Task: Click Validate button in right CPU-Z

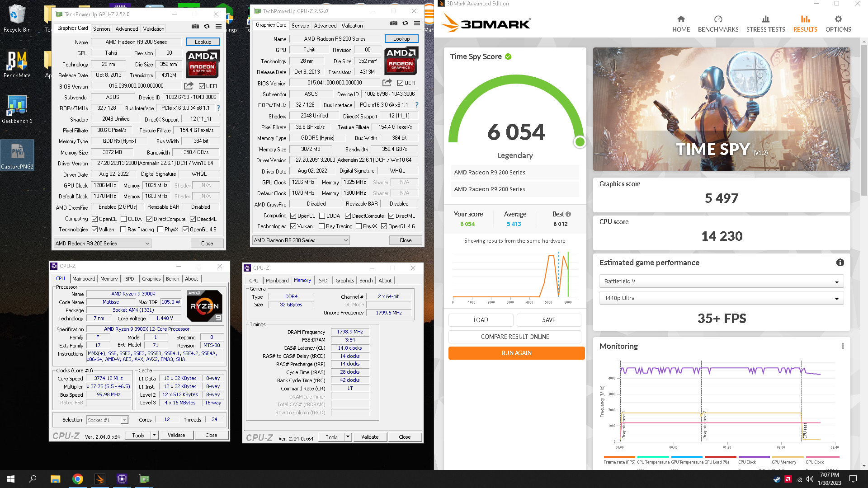Action: (369, 437)
